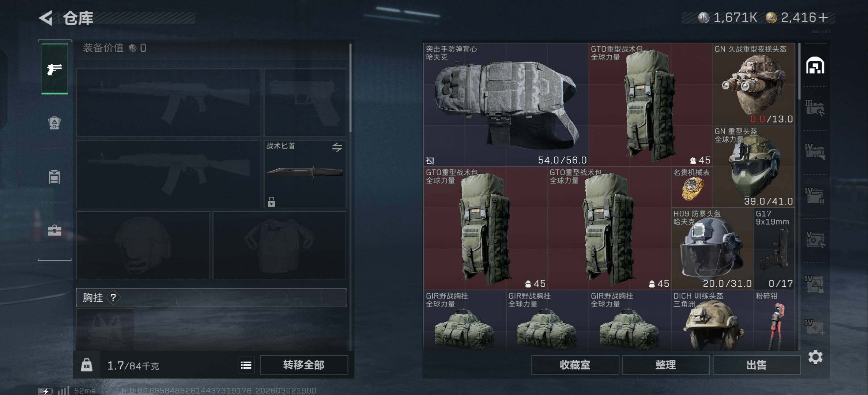Click the 转移全部 button
The image size is (868, 395).
point(304,365)
